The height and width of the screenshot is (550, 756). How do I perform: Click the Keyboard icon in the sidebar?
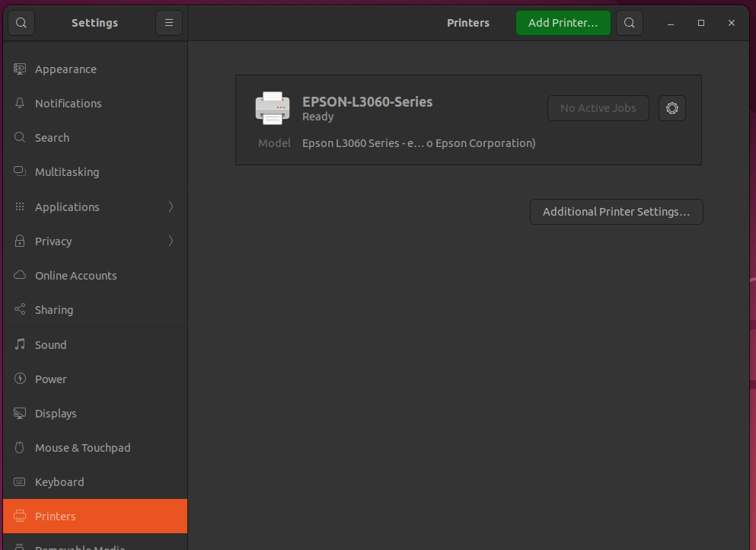tap(20, 482)
